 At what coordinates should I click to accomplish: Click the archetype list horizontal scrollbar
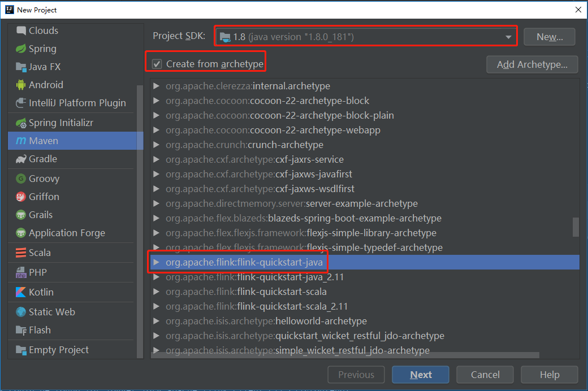(x=345, y=355)
